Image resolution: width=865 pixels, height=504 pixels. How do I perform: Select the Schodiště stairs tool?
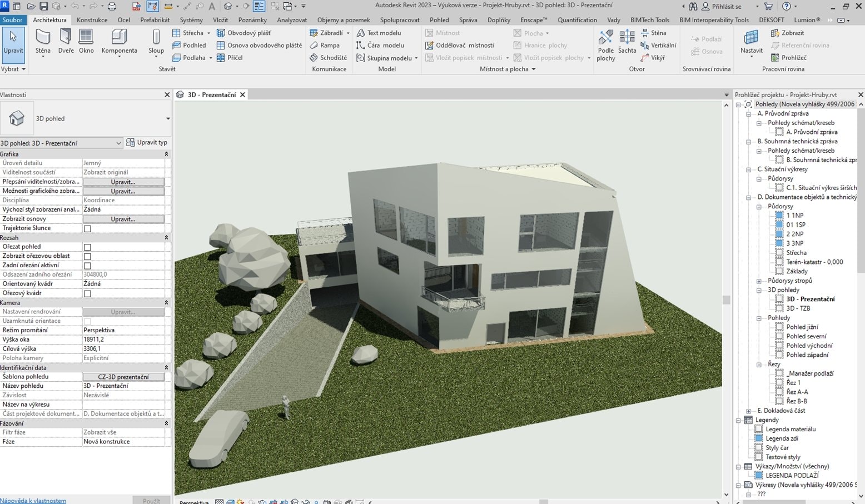329,58
